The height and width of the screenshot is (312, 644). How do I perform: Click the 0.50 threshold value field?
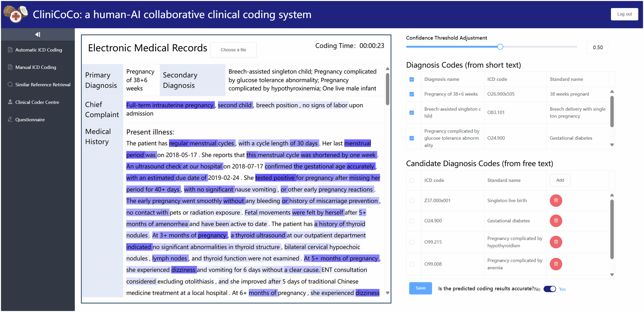(598, 47)
